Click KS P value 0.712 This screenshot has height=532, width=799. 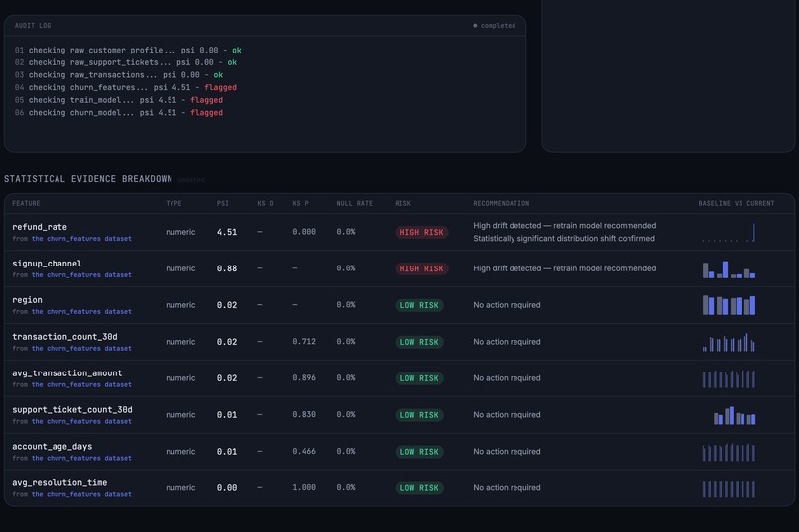304,342
